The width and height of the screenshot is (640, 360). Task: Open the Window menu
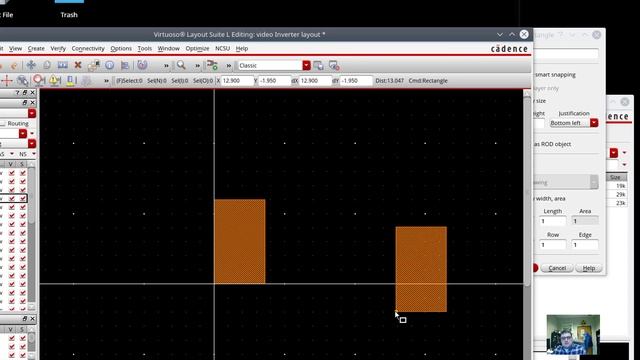(x=168, y=49)
